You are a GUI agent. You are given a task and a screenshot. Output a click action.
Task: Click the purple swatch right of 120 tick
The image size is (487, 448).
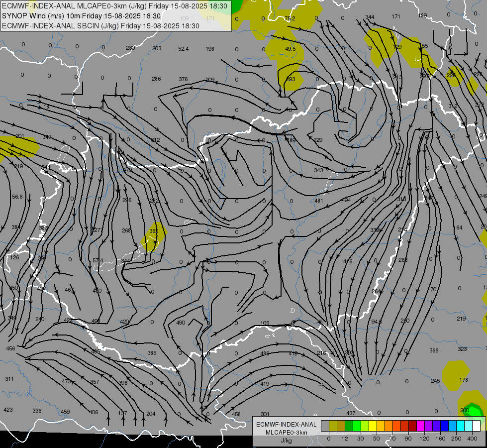pos(429,426)
